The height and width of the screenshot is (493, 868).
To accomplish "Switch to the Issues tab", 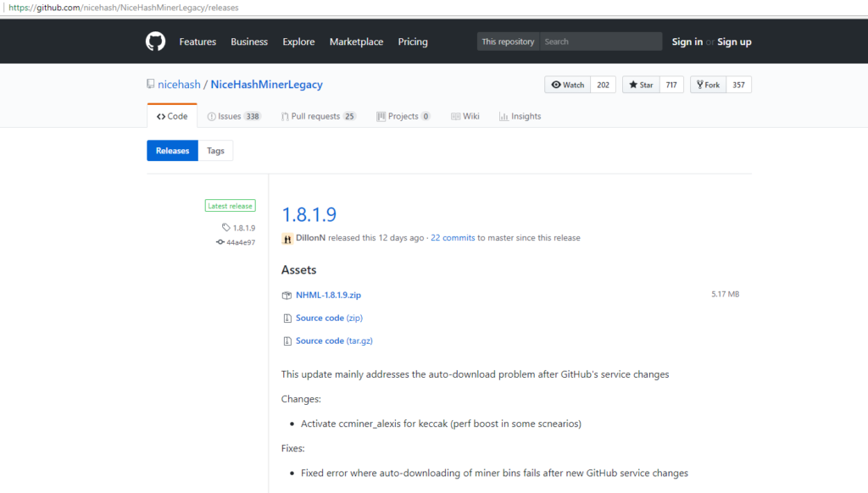I will [234, 116].
